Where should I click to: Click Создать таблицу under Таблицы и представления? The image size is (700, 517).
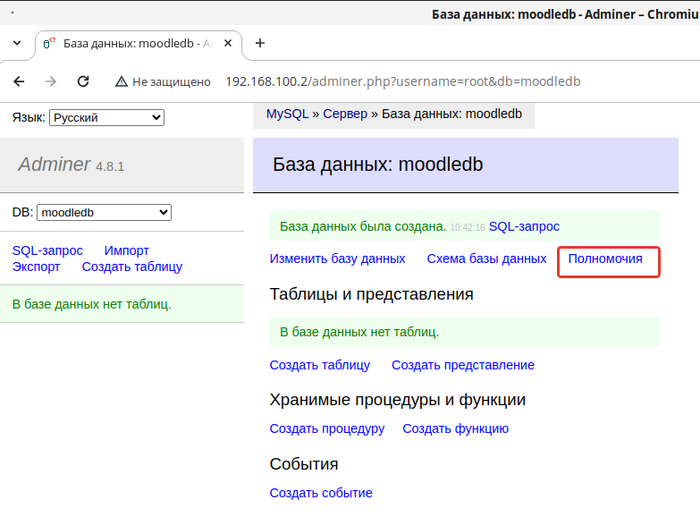(320, 365)
